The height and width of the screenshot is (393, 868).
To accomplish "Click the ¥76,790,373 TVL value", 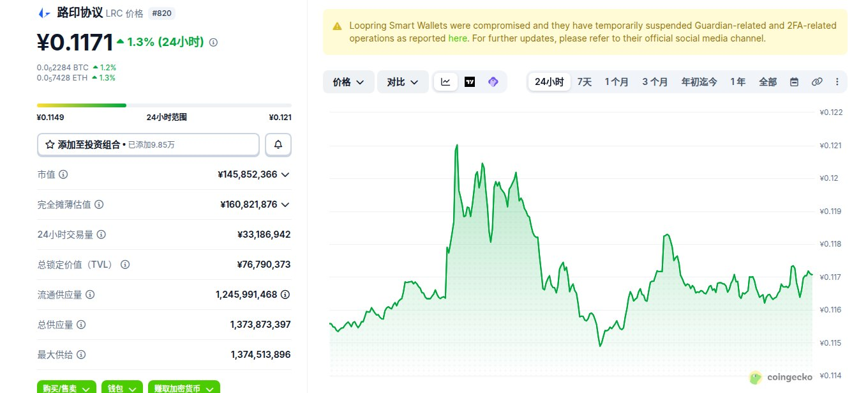I will click(x=264, y=265).
